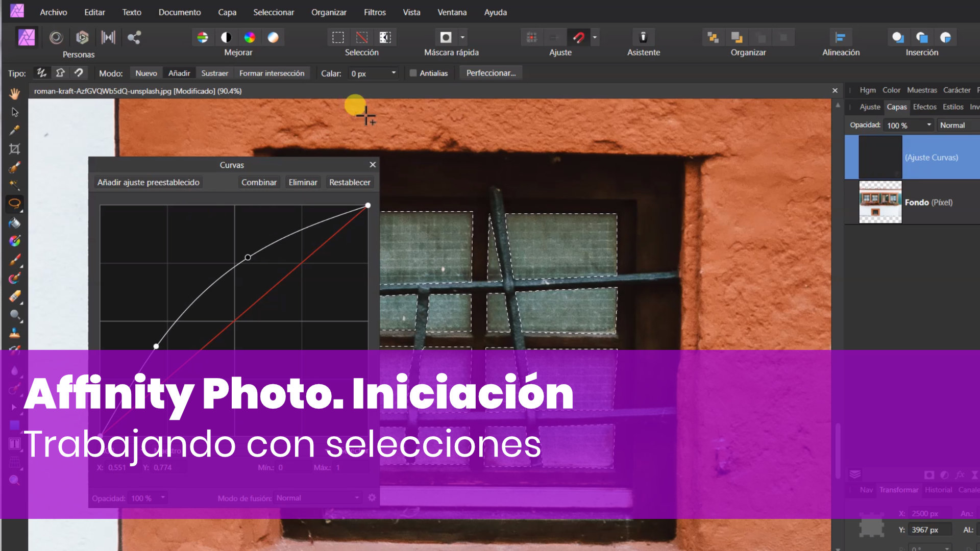The width and height of the screenshot is (980, 551).
Task: Select the Gradient tool
Action: tap(14, 241)
